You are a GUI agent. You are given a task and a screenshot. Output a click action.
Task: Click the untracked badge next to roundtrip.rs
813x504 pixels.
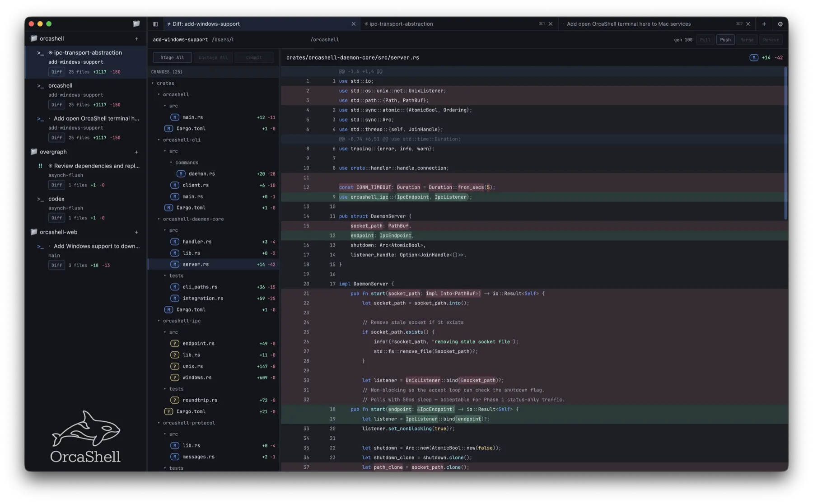(x=174, y=400)
